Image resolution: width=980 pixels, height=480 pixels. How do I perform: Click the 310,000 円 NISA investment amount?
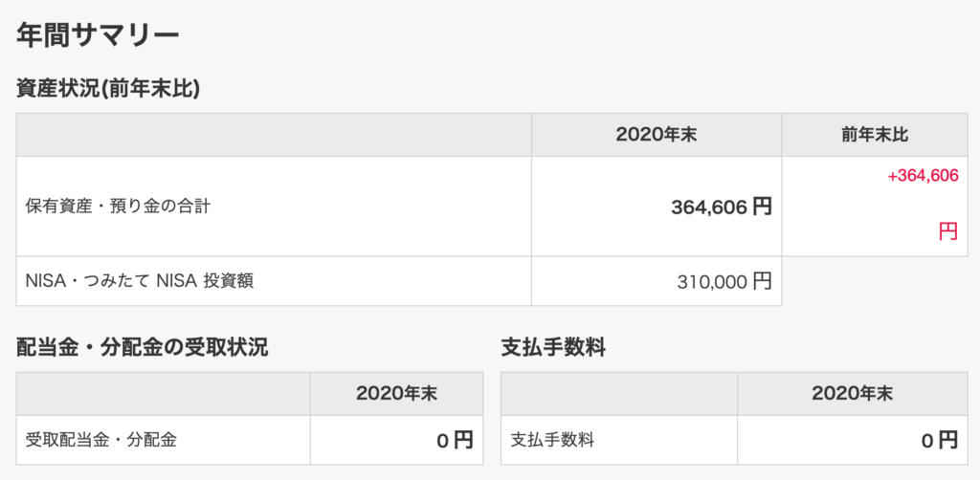[724, 281]
